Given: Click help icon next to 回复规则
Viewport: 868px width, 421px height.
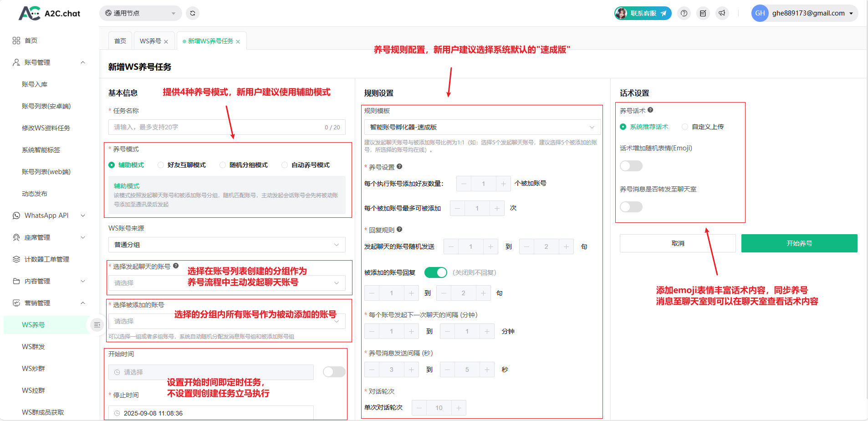Looking at the screenshot, I should point(399,230).
